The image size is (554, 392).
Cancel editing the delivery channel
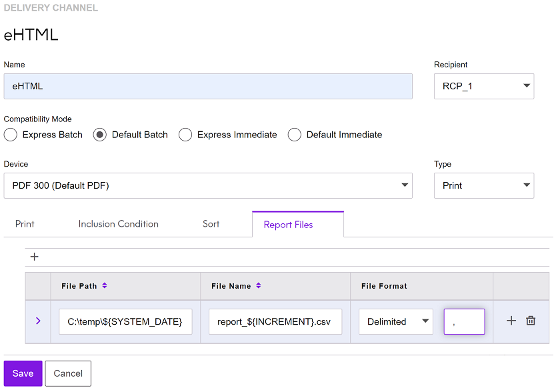[x=67, y=373]
